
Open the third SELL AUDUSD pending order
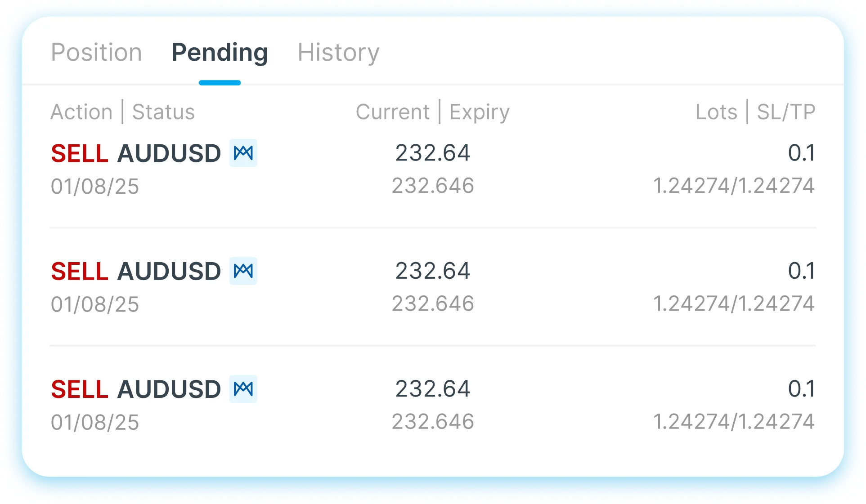(x=433, y=405)
